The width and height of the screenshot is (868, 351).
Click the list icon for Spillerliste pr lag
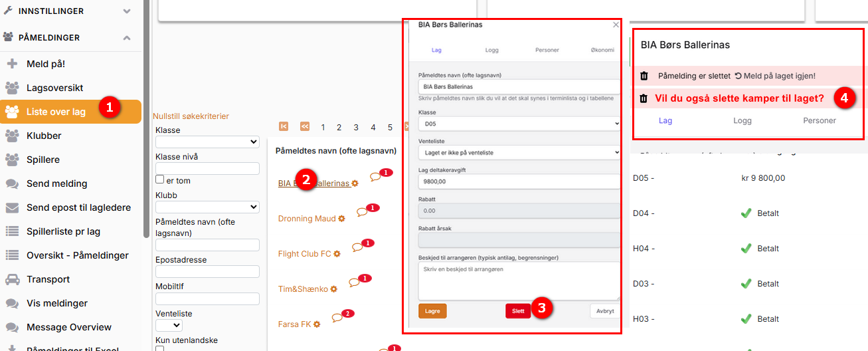point(12,231)
